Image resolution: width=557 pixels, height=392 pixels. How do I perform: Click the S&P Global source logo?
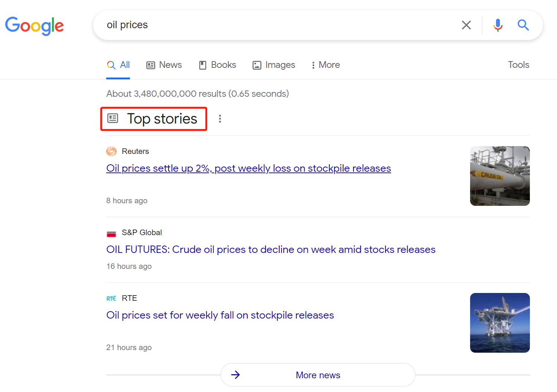pyautogui.click(x=111, y=234)
